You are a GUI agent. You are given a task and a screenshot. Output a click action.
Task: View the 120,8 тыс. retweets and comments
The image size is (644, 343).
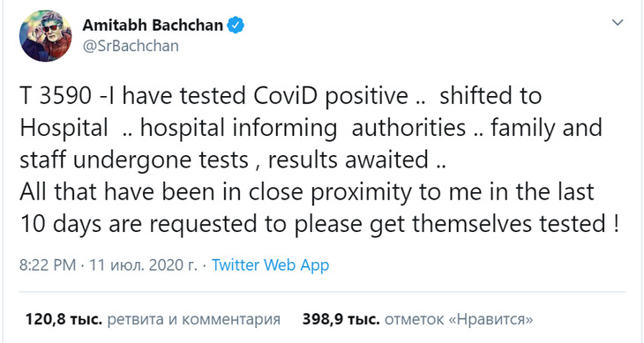click(x=153, y=319)
